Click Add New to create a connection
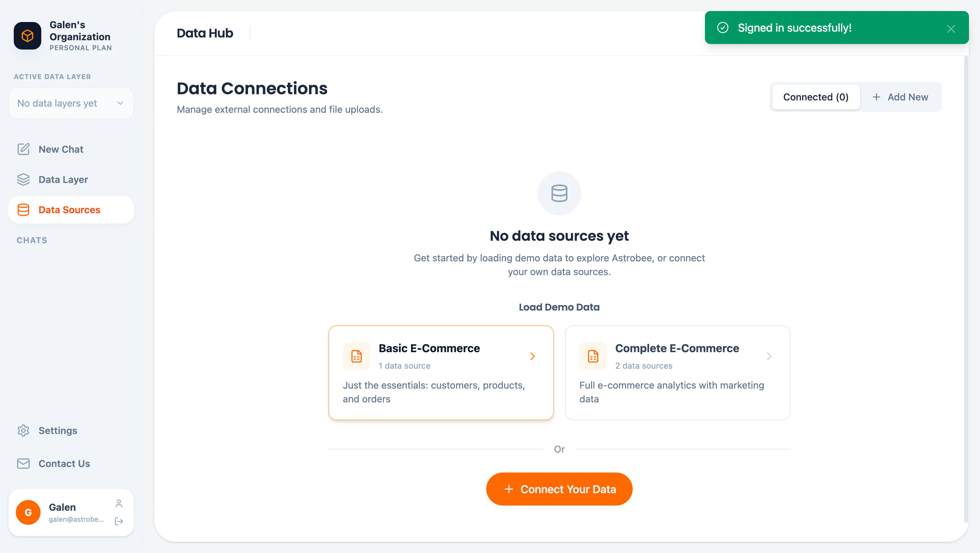Viewport: 980px width, 553px height. 901,97
